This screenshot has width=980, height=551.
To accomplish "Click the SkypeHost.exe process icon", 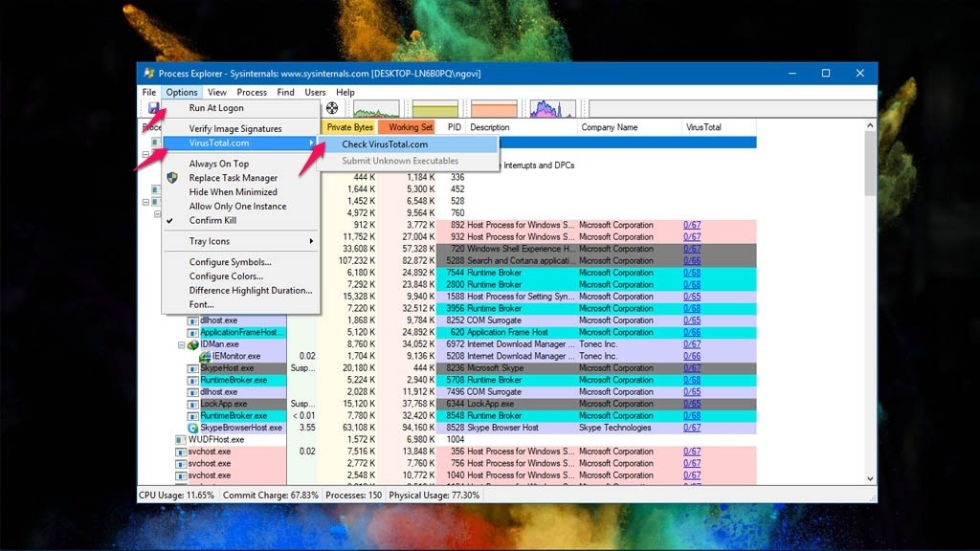I will 193,368.
